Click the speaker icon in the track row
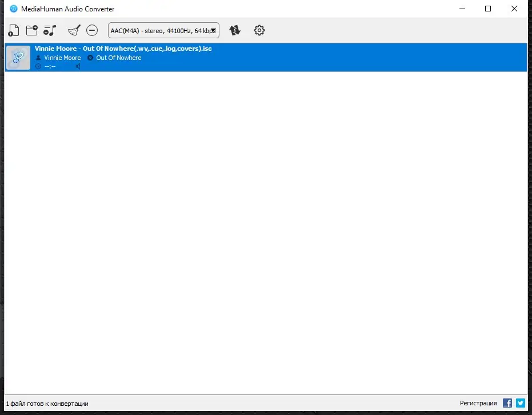Screen dimensions: 532x415 [x=78, y=66]
